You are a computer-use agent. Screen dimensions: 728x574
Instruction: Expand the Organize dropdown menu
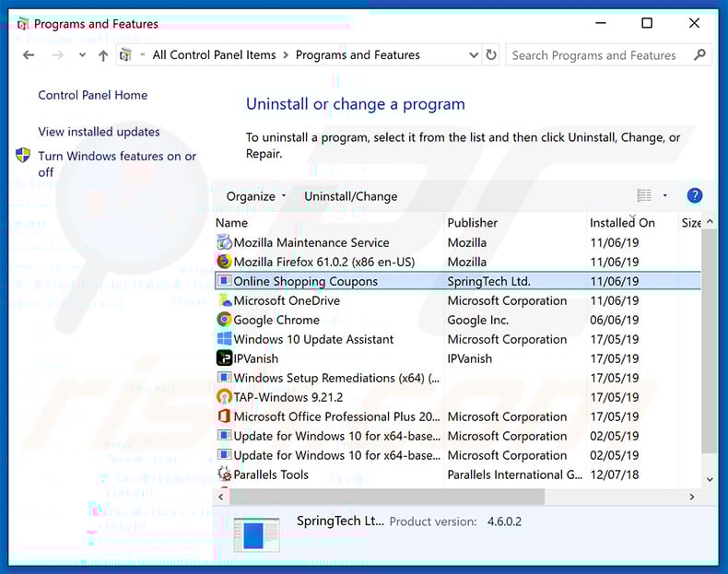pos(257,196)
